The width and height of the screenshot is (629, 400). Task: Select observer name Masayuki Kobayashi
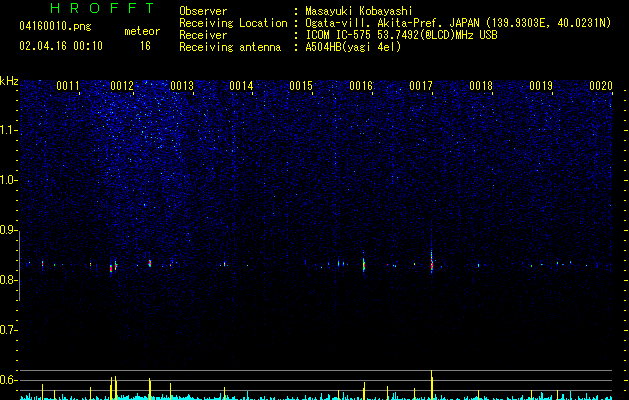pyautogui.click(x=359, y=11)
